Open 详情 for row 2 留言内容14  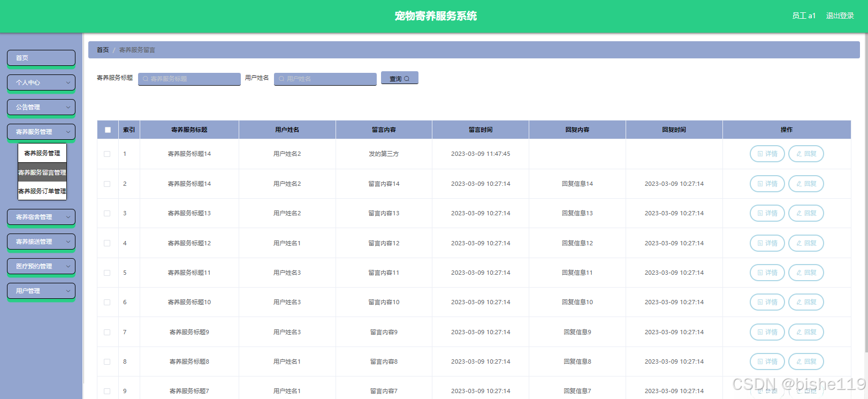[x=767, y=184]
